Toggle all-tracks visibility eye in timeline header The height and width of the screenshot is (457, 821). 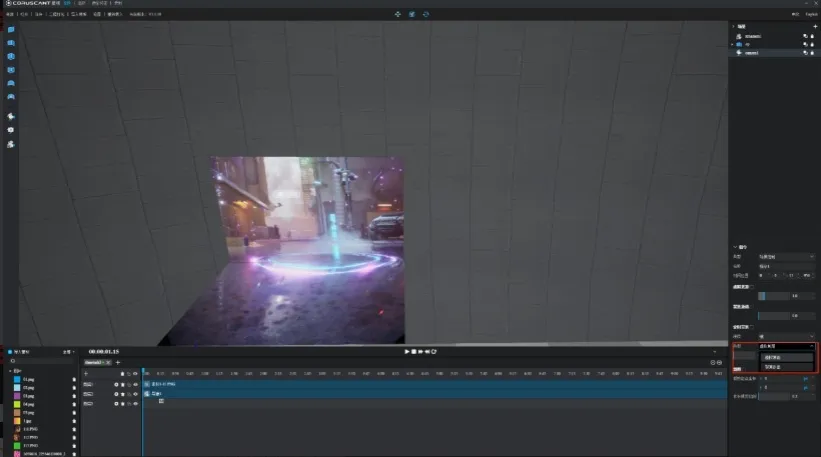click(x=136, y=374)
